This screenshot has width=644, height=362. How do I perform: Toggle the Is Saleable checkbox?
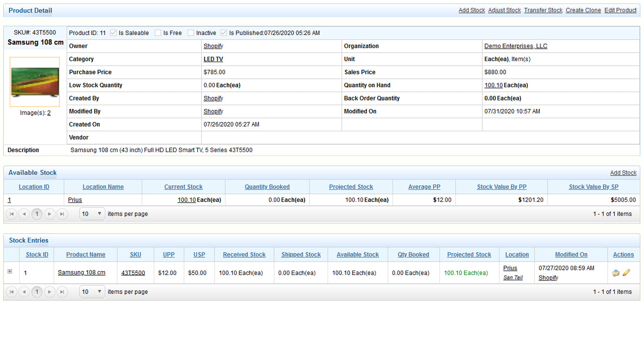114,33
